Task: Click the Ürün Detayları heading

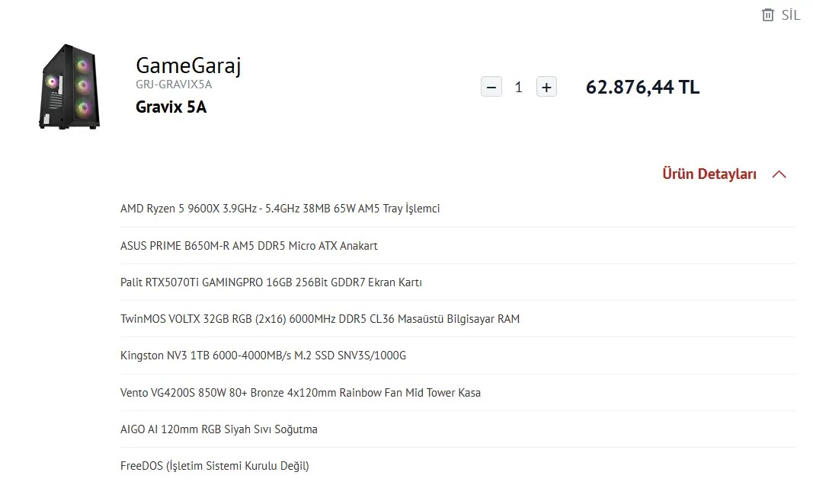Action: point(709,174)
